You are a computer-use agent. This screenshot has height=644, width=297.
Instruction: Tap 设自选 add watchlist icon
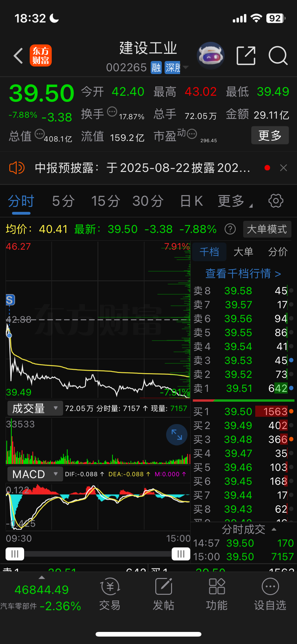pyautogui.click(x=270, y=594)
